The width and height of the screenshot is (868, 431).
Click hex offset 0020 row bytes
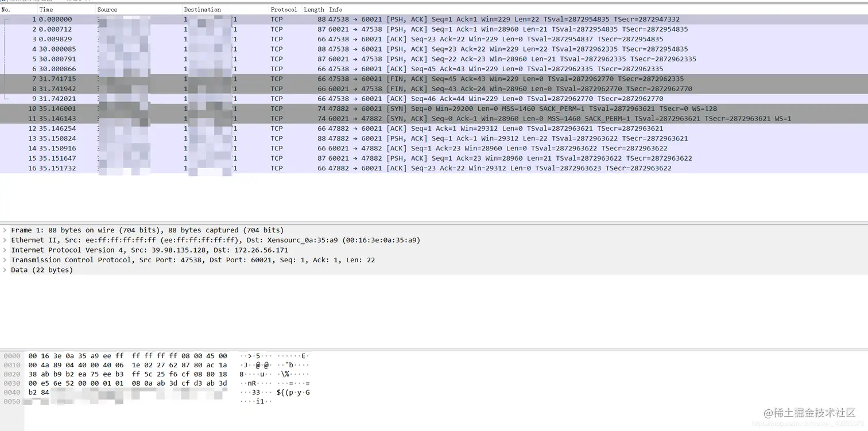click(x=127, y=374)
